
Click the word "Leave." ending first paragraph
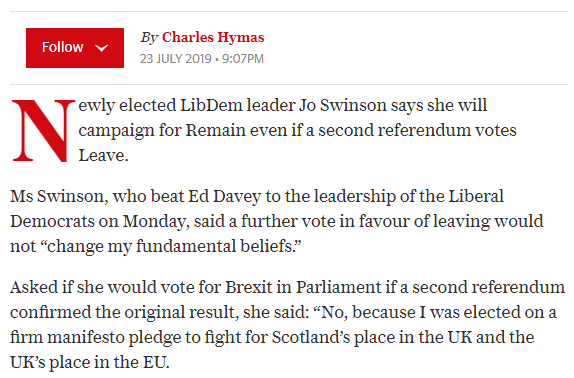click(x=103, y=155)
